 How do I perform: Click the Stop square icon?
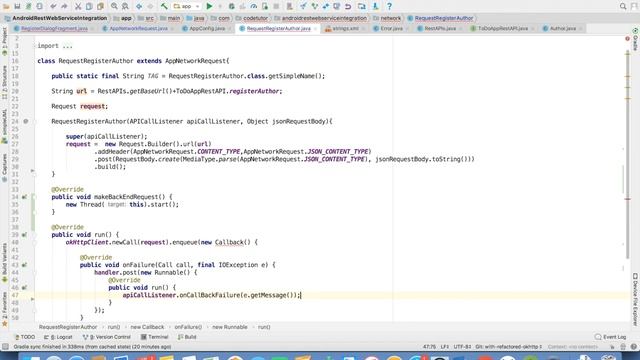coord(276,6)
